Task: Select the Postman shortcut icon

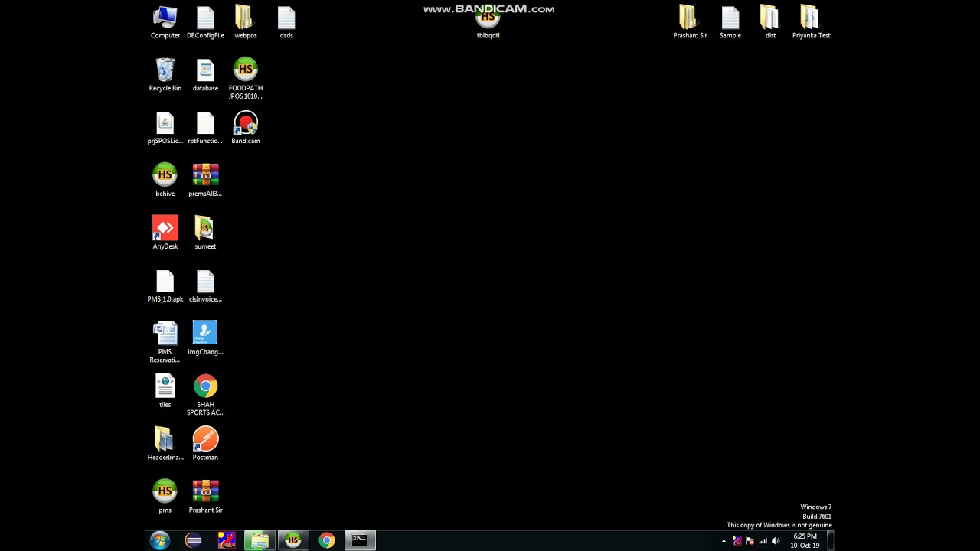Action: point(205,445)
